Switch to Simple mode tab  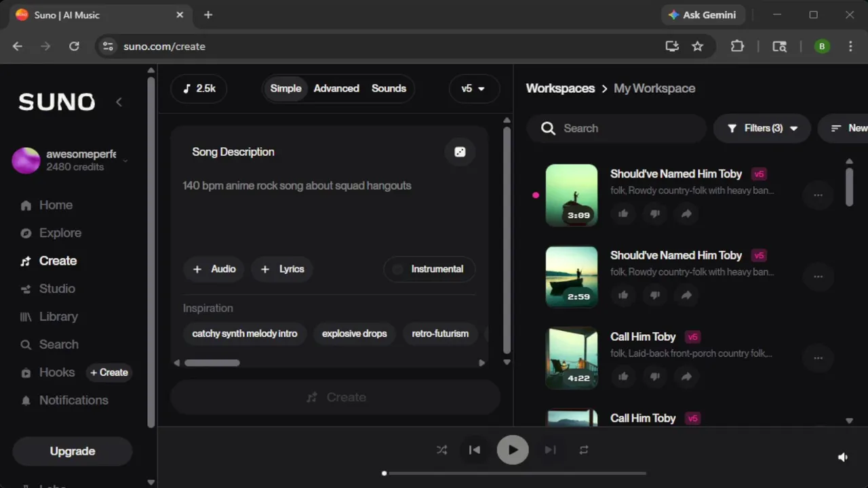click(x=285, y=88)
